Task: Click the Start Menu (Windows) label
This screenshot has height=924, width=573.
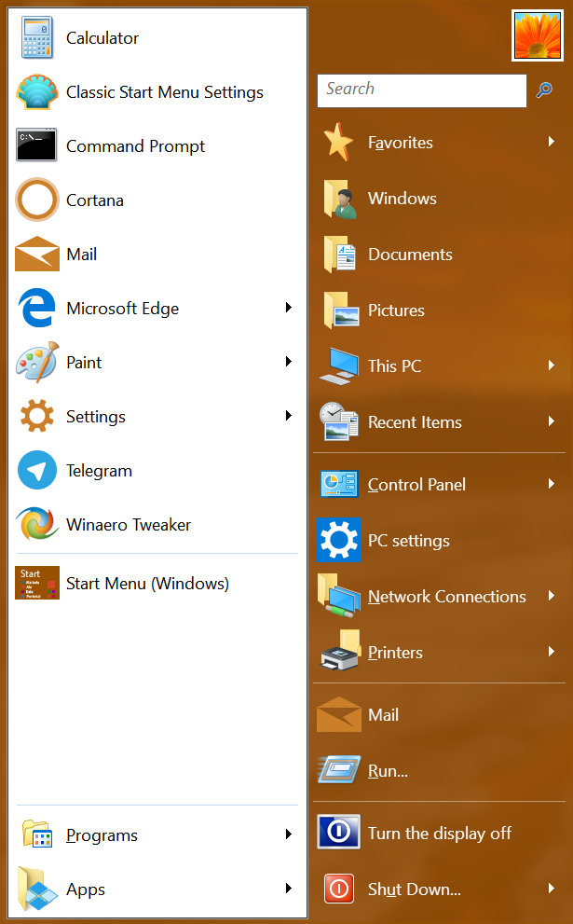Action: point(148,584)
